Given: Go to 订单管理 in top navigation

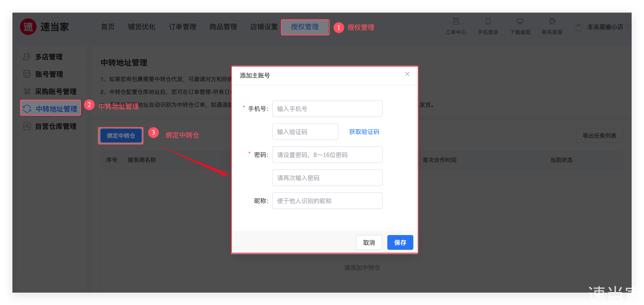Looking at the screenshot, I should coord(182,27).
